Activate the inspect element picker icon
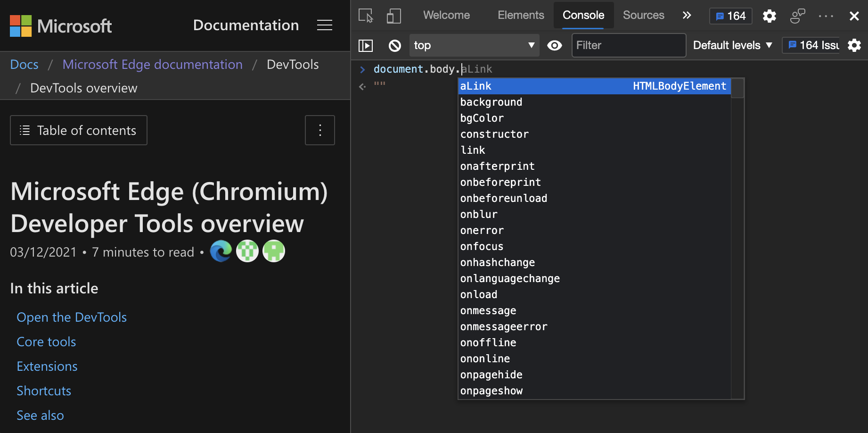 pyautogui.click(x=366, y=16)
